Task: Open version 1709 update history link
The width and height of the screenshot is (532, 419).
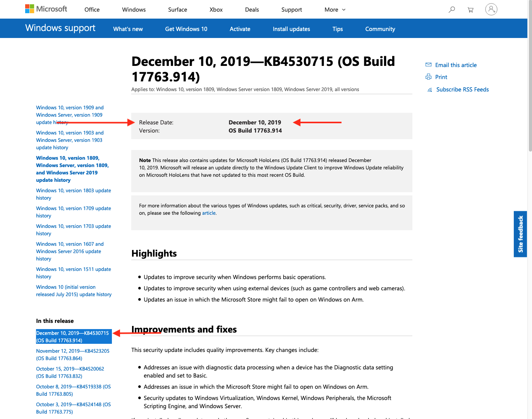Action: (x=74, y=212)
